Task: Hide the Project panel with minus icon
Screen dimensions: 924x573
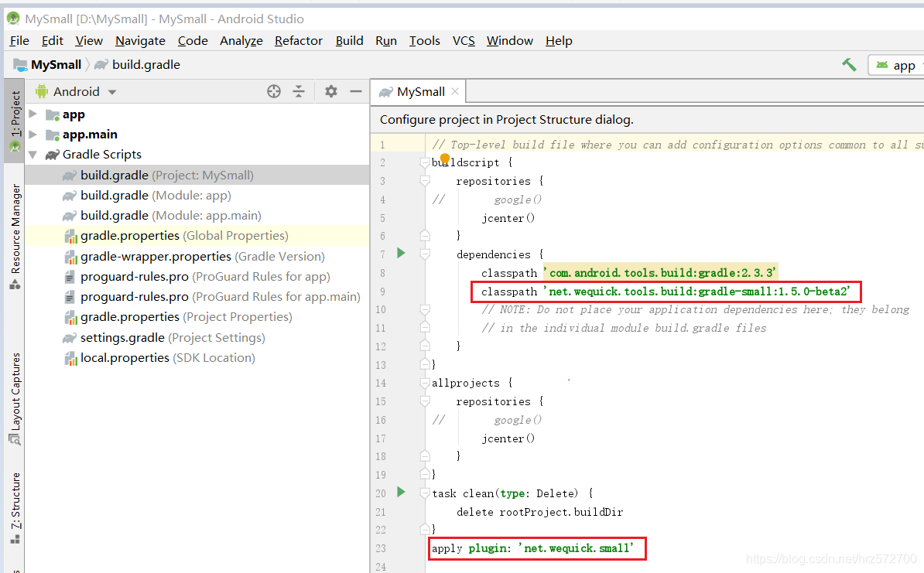Action: 356,91
